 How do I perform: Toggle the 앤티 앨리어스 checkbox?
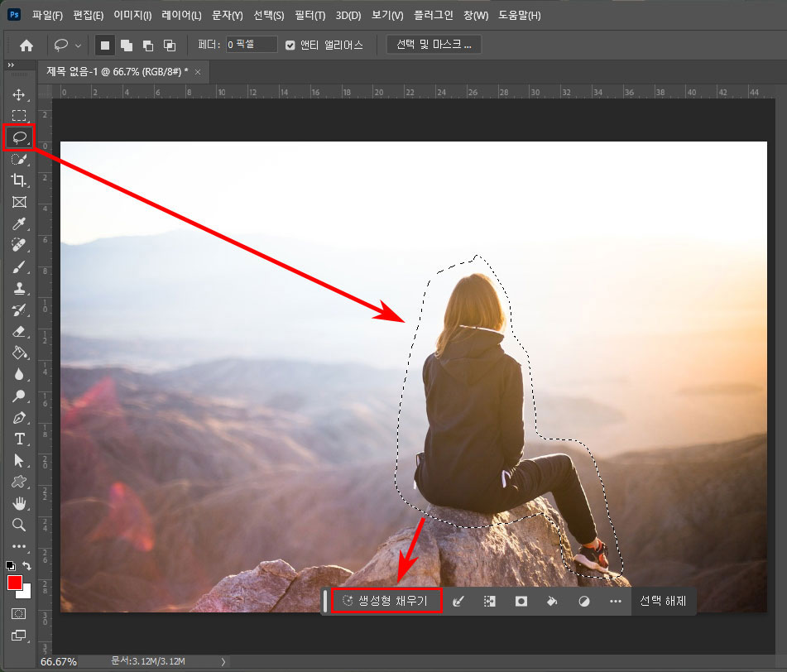tap(290, 46)
